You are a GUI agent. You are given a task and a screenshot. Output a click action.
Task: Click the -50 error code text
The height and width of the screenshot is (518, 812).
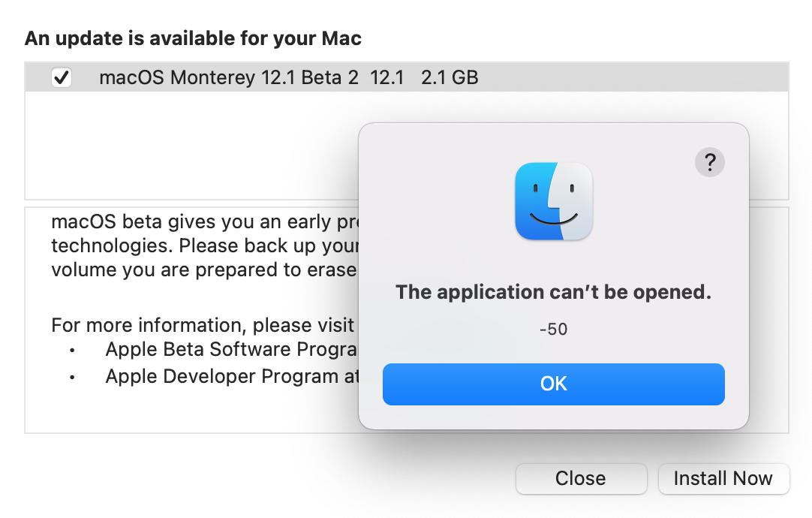point(553,329)
